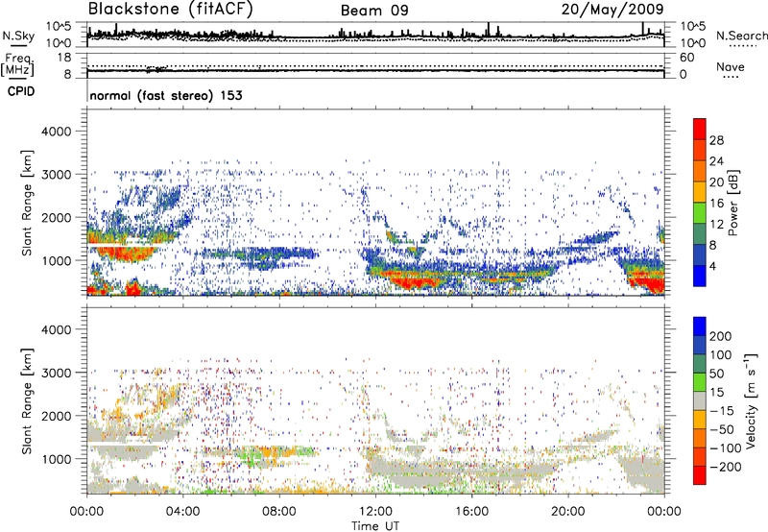This screenshot has height=532, width=768.
Task: Click the '04:00' time axis label
Action: pyautogui.click(x=182, y=512)
